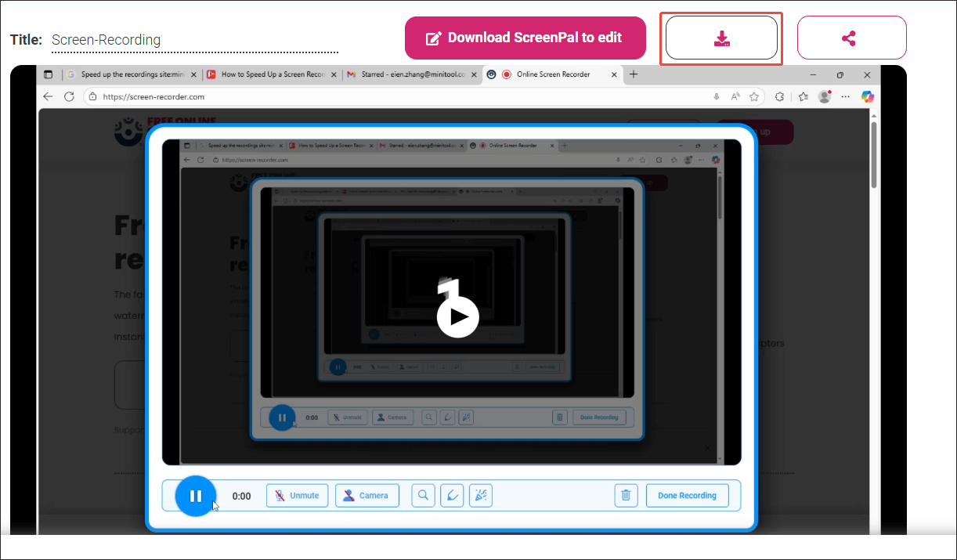Click the nested trash icon inside preview
The height and width of the screenshot is (560, 957).
coord(559,417)
